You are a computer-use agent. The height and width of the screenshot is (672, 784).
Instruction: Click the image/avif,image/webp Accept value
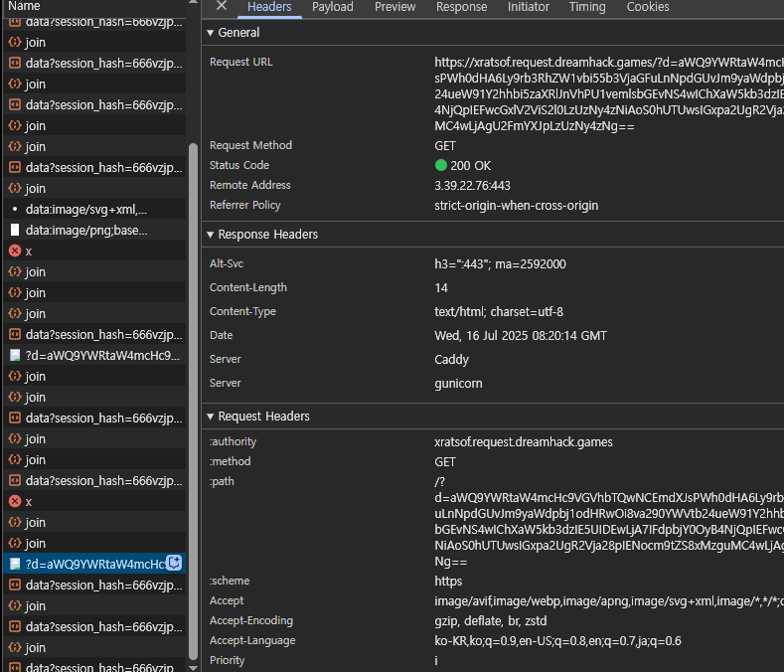point(609,601)
